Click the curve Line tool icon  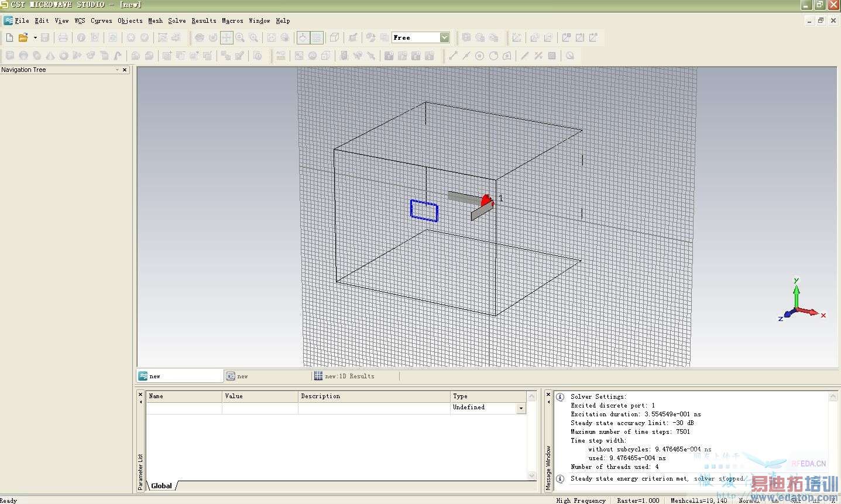(x=453, y=56)
